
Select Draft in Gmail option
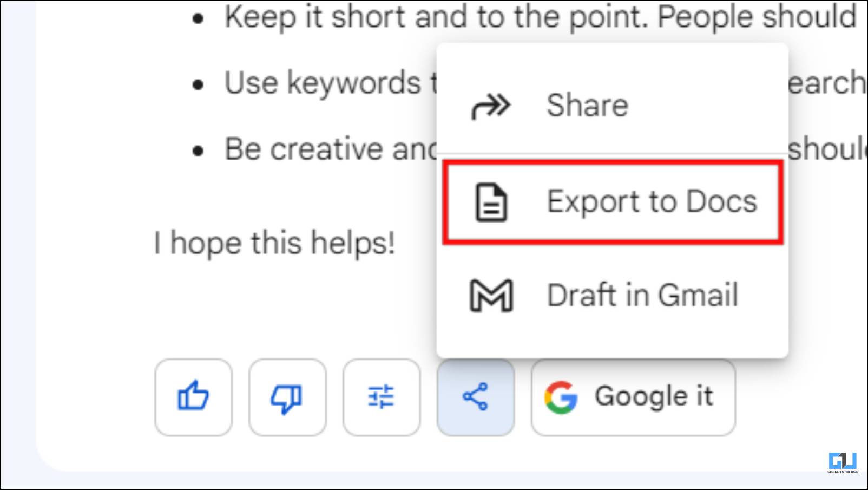click(x=612, y=295)
